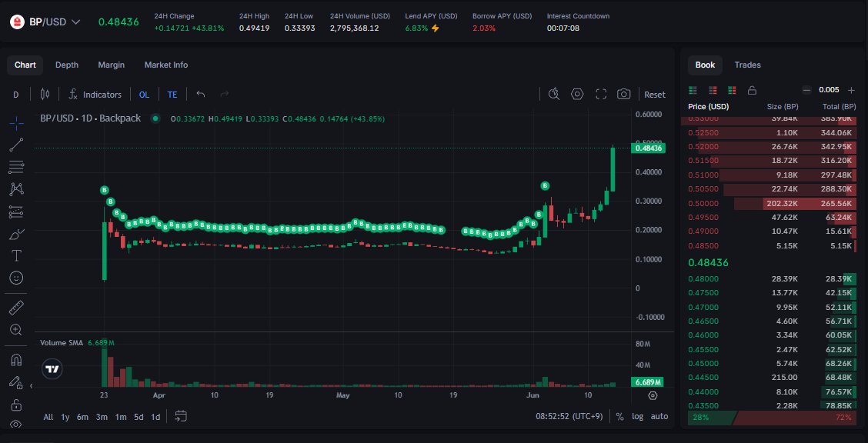Toggle log scale mode
The height and width of the screenshot is (443, 868).
point(638,416)
